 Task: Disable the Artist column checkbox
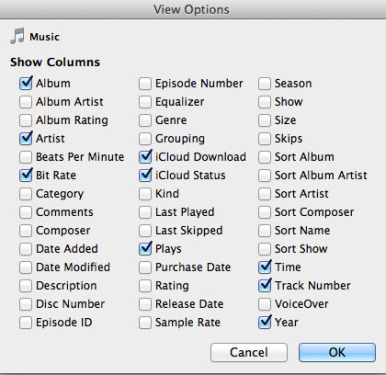coord(26,138)
